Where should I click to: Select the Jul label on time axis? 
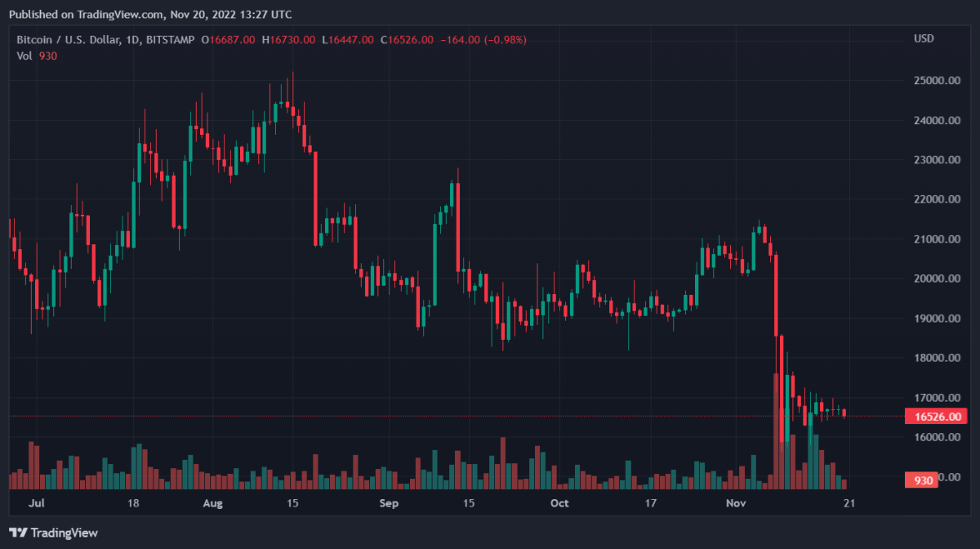coord(36,502)
